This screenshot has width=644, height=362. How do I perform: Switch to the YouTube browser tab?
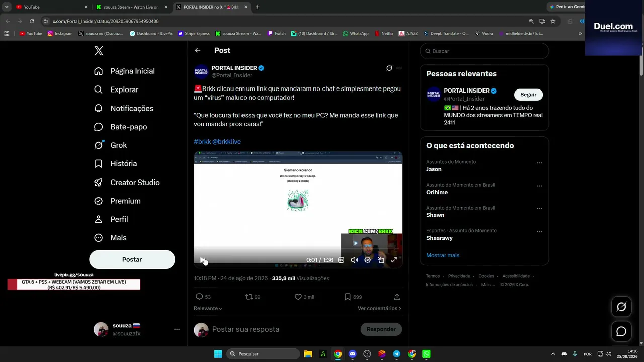52,7
